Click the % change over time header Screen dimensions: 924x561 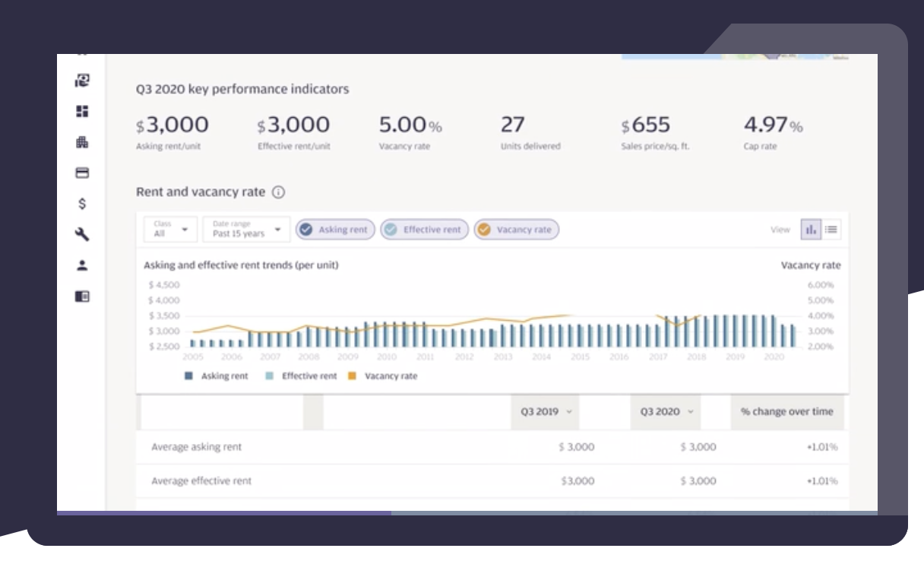coord(786,412)
